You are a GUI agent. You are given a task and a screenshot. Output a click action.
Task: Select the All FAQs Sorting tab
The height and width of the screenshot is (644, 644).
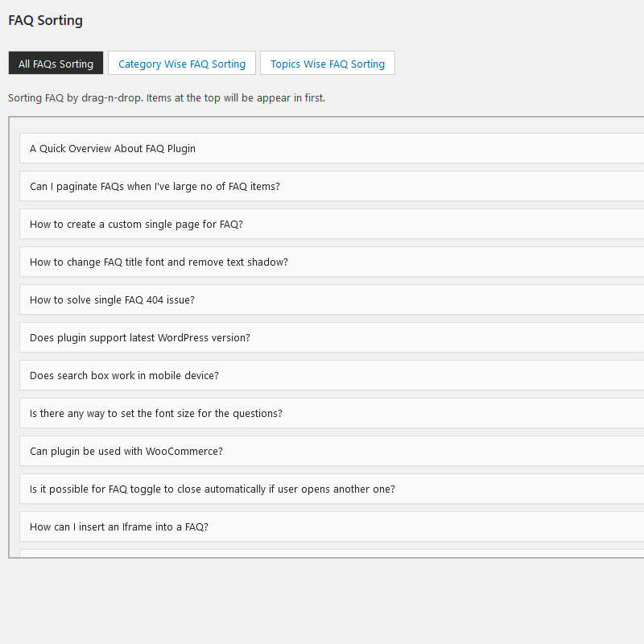[x=56, y=62]
